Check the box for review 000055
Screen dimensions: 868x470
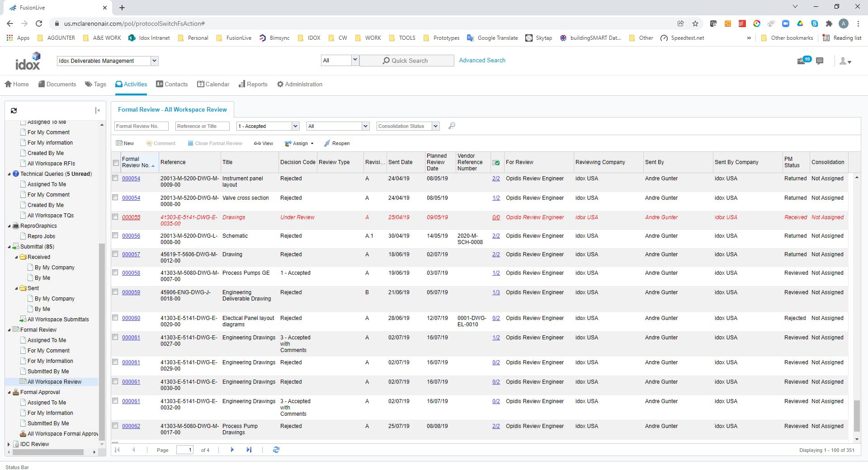point(115,217)
